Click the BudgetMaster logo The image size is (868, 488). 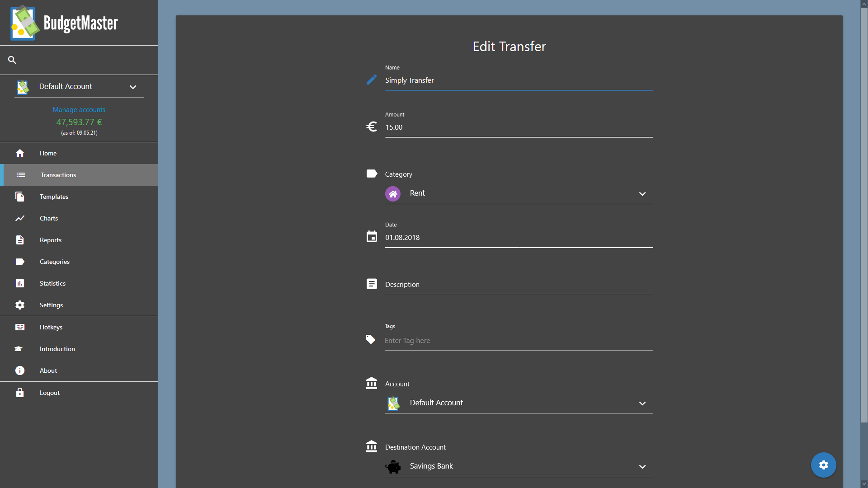coord(64,23)
